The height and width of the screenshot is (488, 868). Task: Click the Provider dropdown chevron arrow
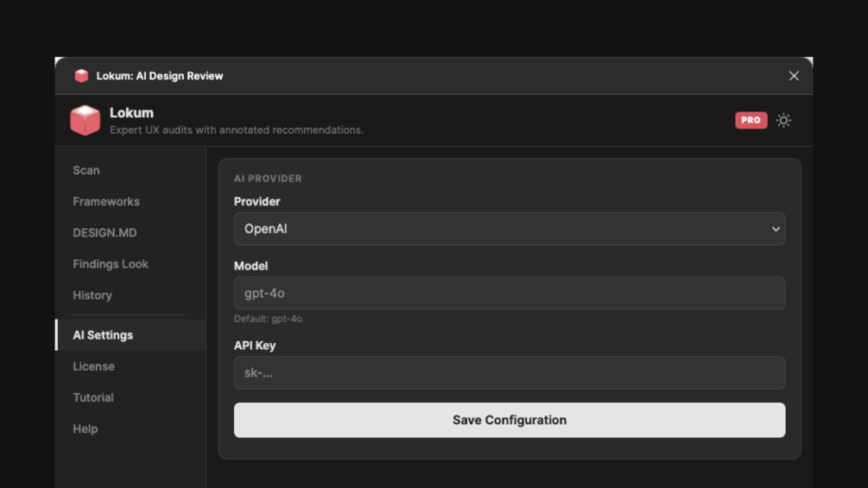(x=776, y=229)
